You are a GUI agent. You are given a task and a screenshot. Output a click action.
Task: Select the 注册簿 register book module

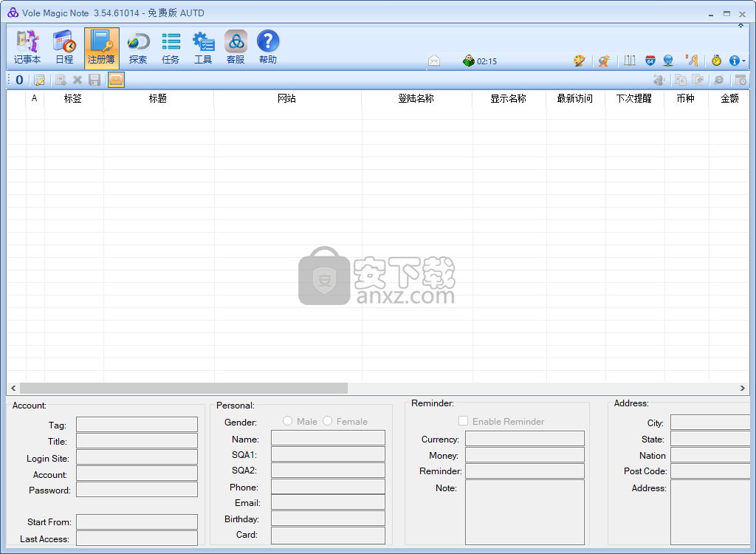(101, 48)
